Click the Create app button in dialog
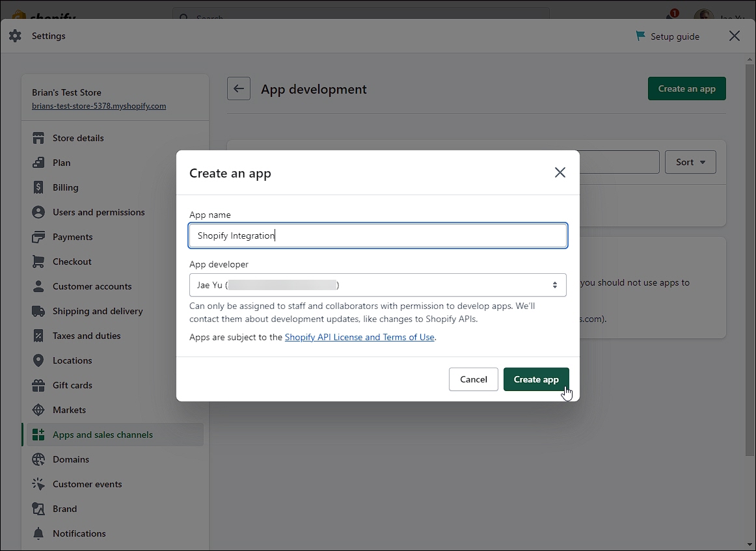This screenshot has height=551, width=756. 536,379
